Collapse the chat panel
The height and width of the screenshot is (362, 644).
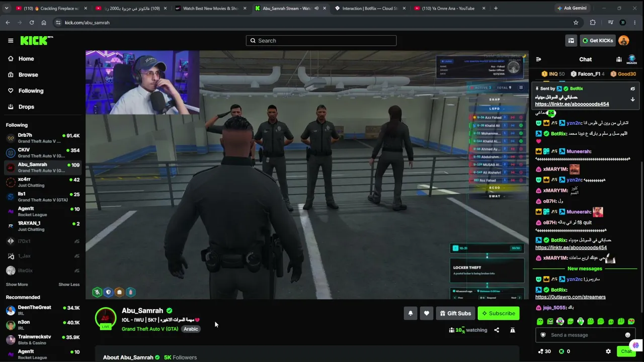pos(538,59)
